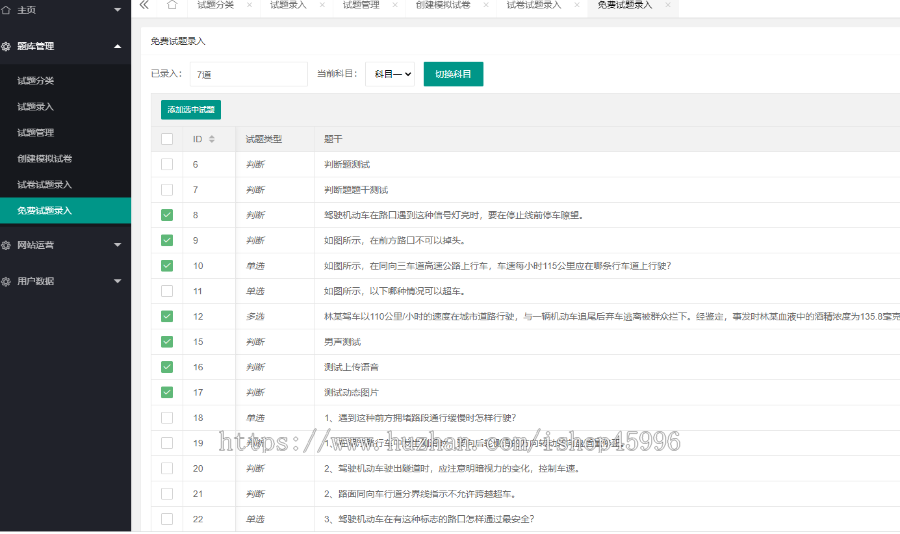Switch to the 试题管理 tab

tap(361, 5)
